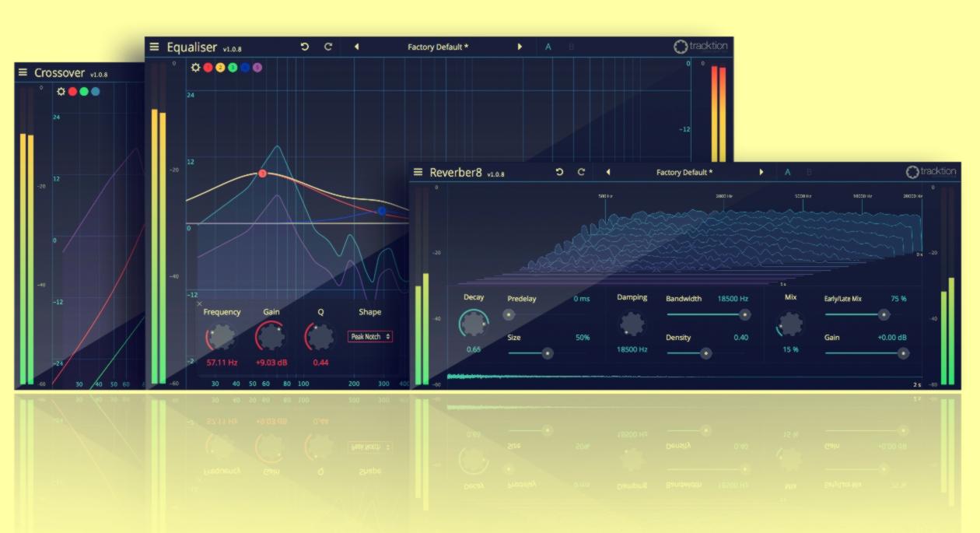
Task: Click the 0.40 density value
Action: point(741,338)
